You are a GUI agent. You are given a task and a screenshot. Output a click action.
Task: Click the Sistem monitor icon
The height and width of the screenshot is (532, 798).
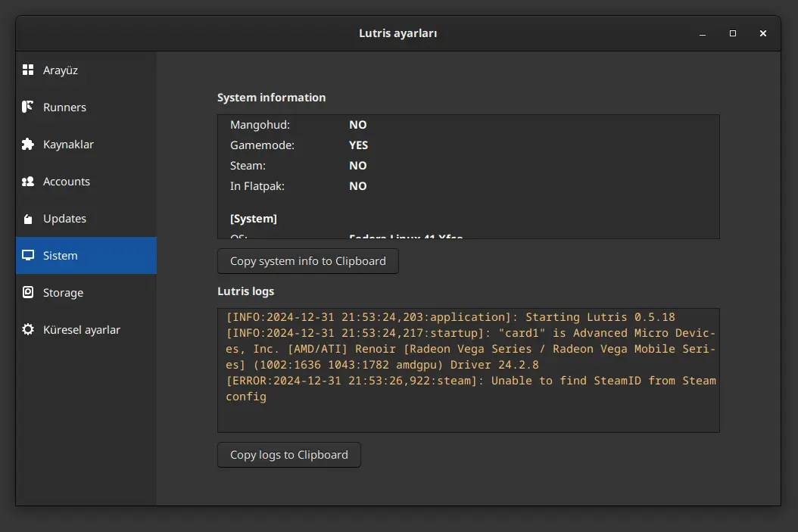[x=28, y=255]
